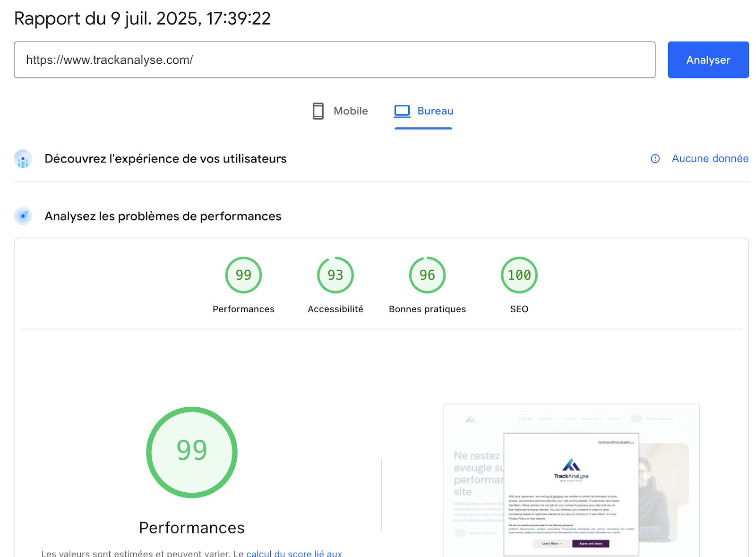Switch to the Mobile tab

click(340, 111)
